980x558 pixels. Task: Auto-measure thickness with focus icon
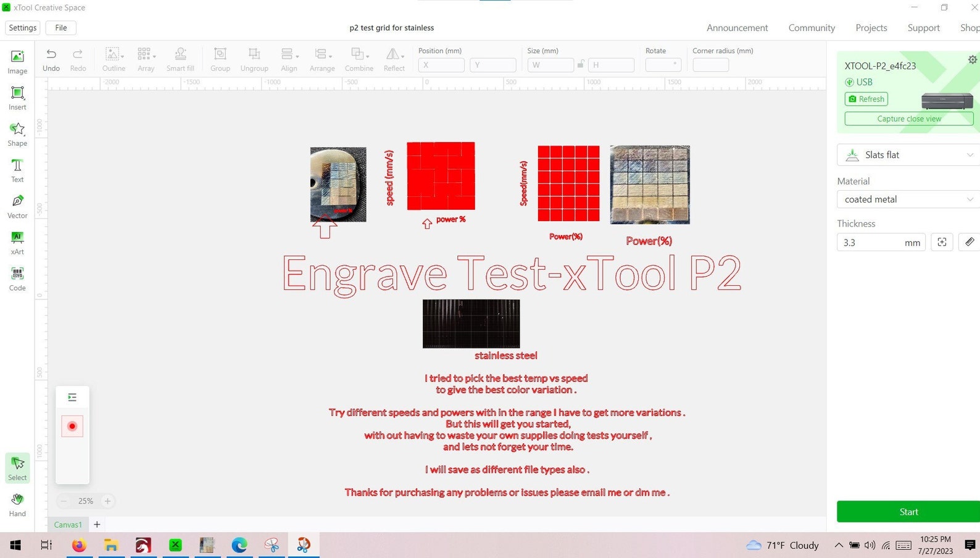coord(942,242)
